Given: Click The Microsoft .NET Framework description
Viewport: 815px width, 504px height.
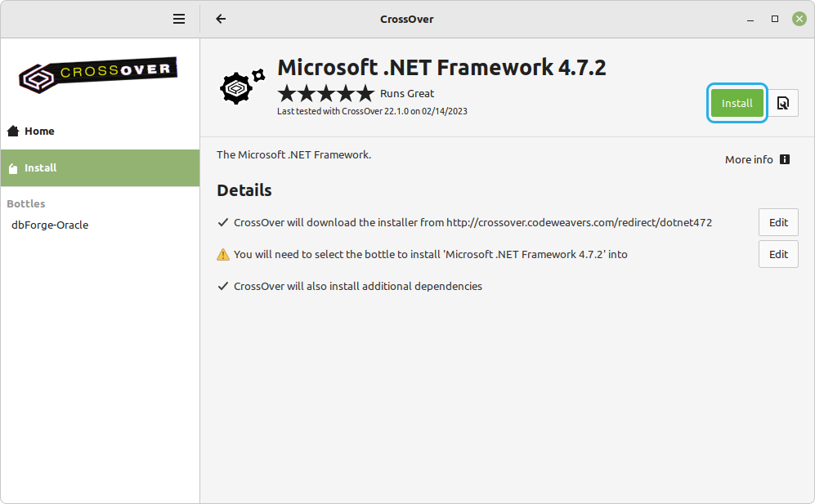Looking at the screenshot, I should (x=293, y=155).
